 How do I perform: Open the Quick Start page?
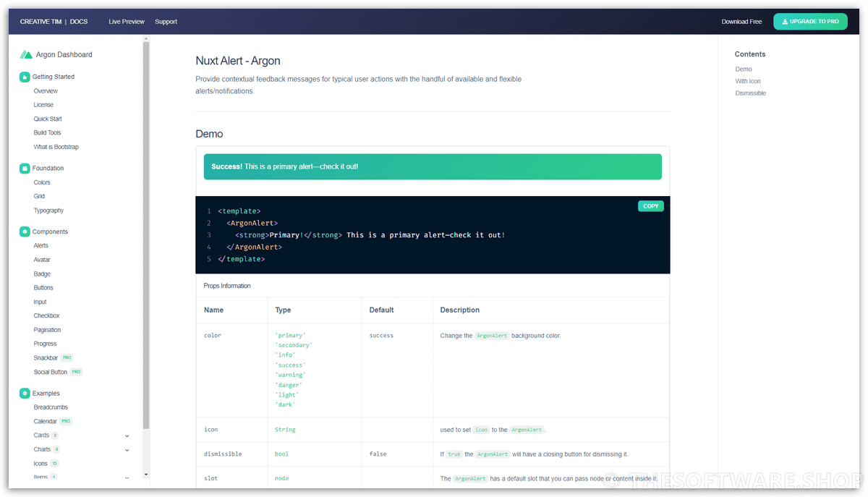tap(48, 119)
